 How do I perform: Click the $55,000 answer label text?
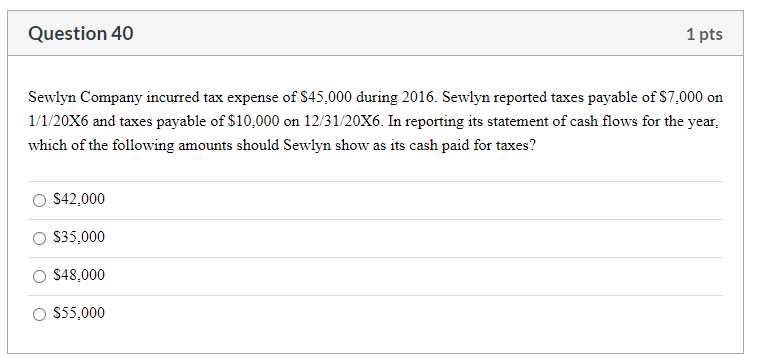(x=79, y=313)
